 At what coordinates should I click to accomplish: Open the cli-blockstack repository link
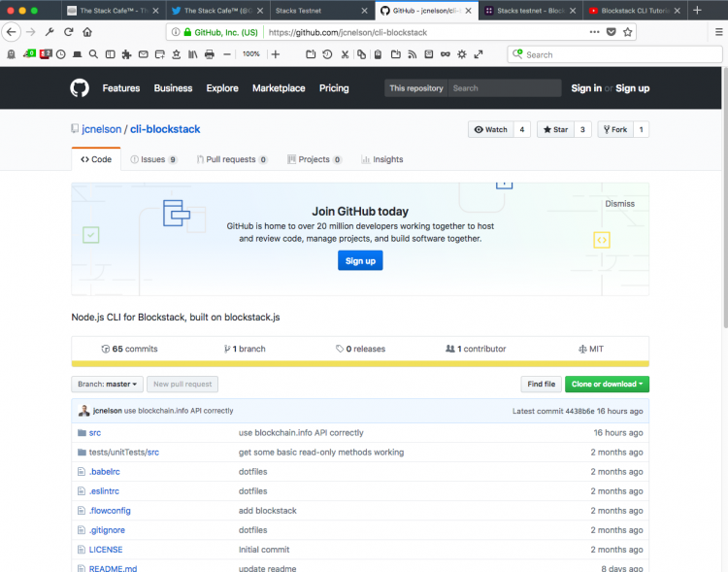165,129
